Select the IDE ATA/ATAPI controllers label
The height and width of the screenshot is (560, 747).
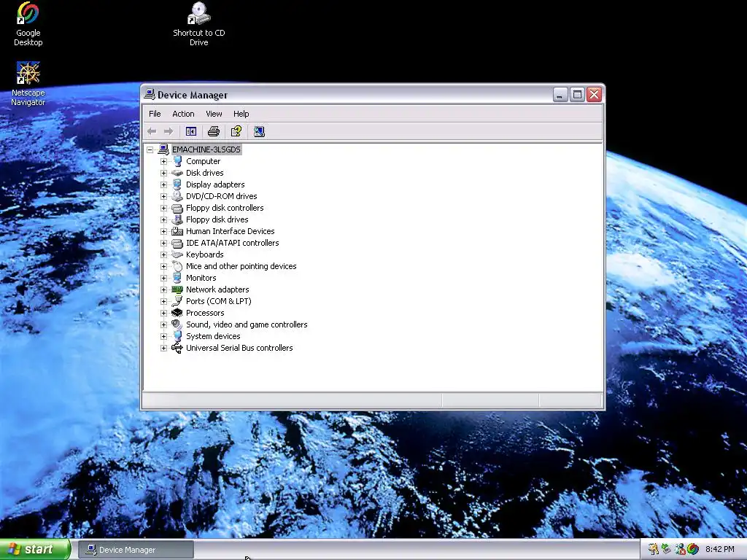pyautogui.click(x=233, y=243)
